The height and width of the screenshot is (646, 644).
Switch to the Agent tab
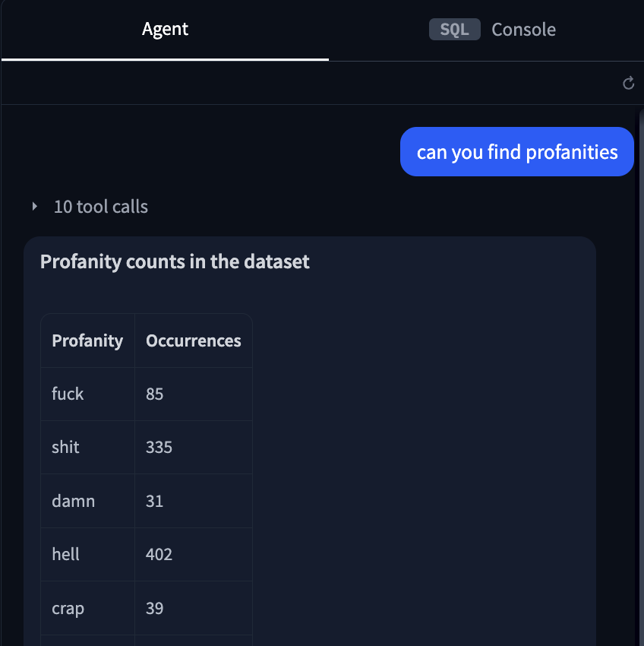165,30
